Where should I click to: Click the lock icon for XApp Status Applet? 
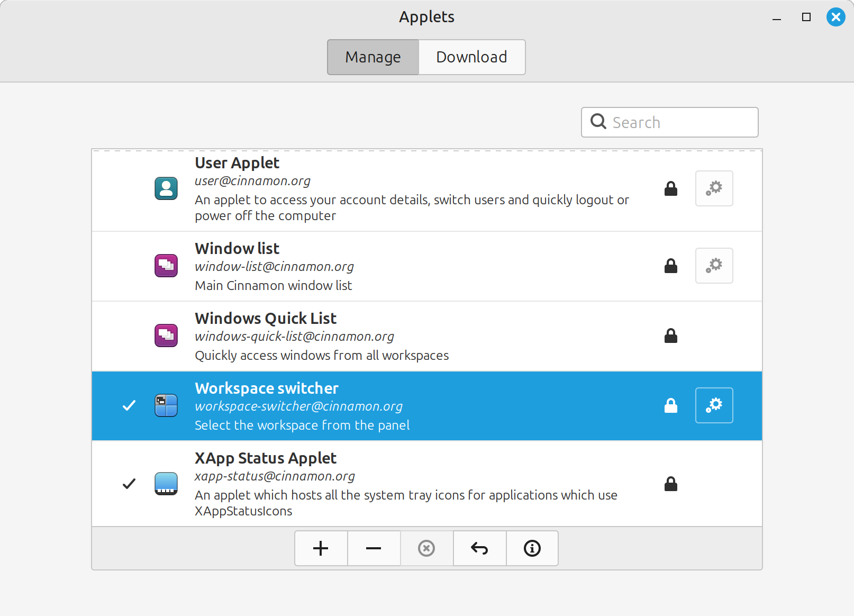[x=671, y=484]
